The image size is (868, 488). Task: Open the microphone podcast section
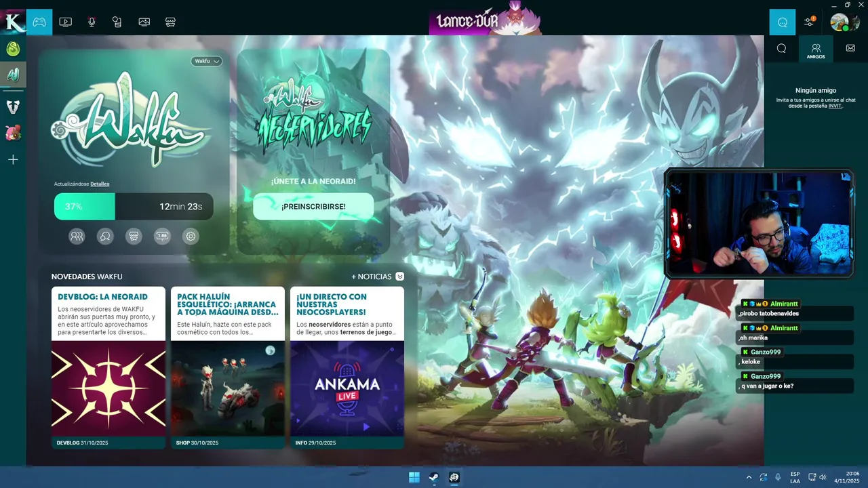click(92, 22)
